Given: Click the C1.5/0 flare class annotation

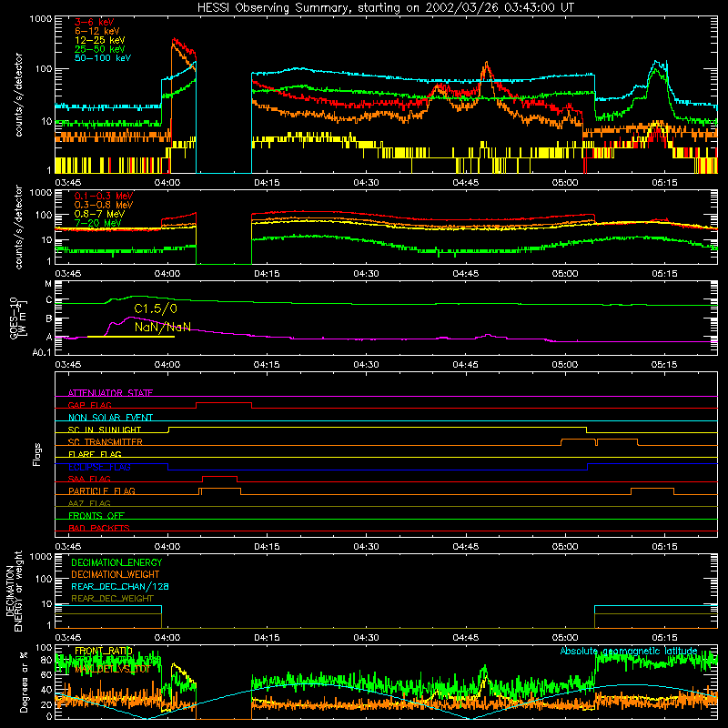Looking at the screenshot, I should (156, 308).
